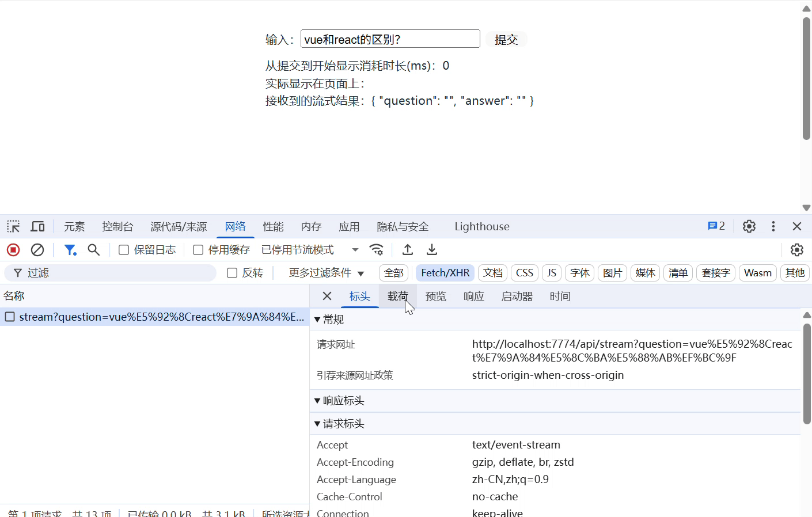Viewport: 812px width, 517px height.
Task: Import HAR file
Action: coord(407,249)
